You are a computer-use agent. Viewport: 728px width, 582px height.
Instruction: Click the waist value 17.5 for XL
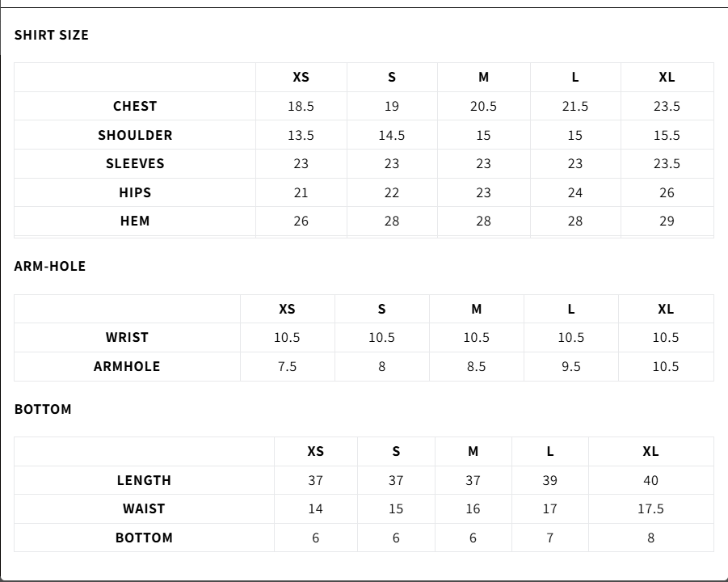point(650,508)
